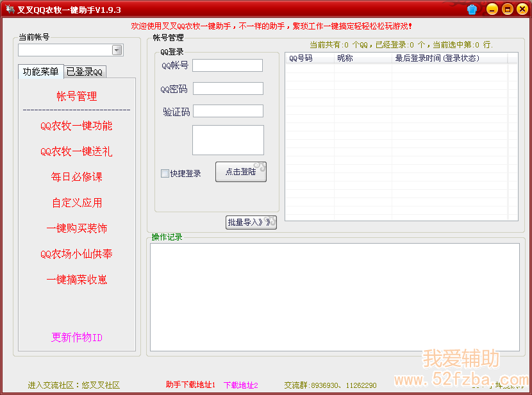
Task: Sort by 昵称 column header
Action: tap(363, 58)
